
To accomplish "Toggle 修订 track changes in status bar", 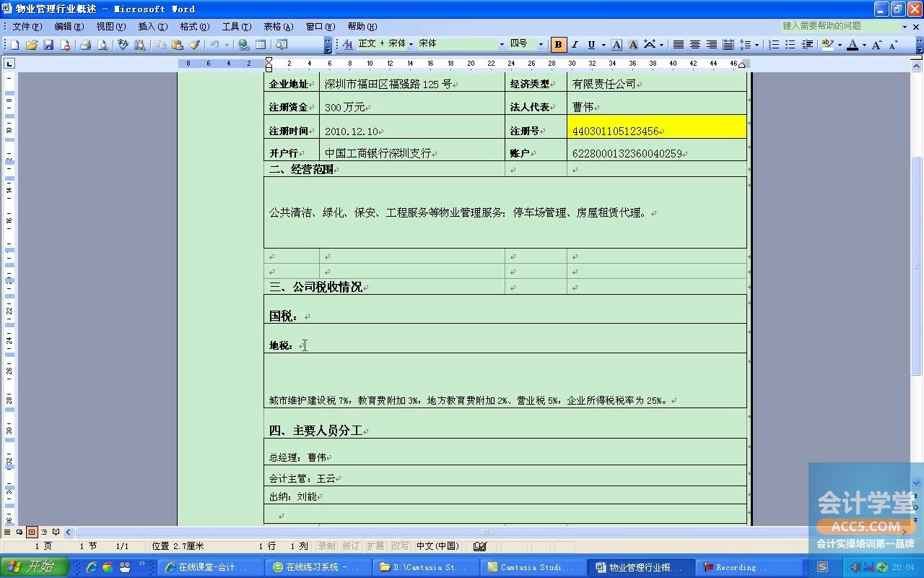I will click(x=351, y=546).
